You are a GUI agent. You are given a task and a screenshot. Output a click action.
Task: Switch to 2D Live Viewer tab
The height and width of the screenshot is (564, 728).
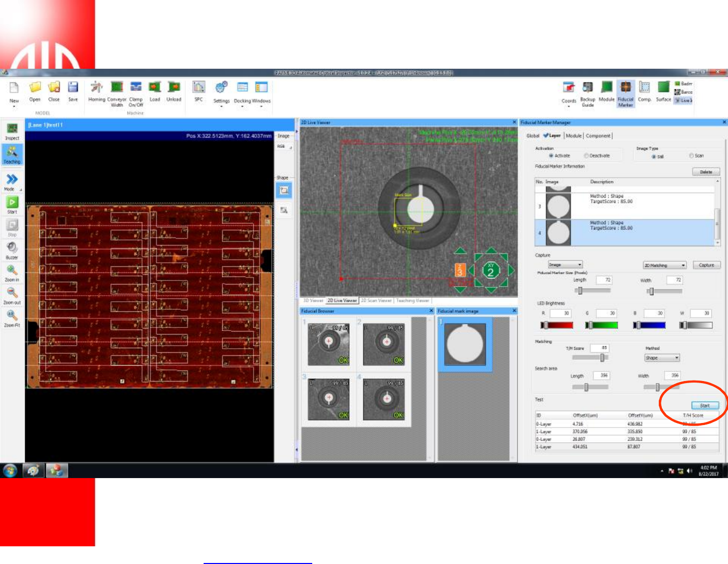click(x=342, y=301)
